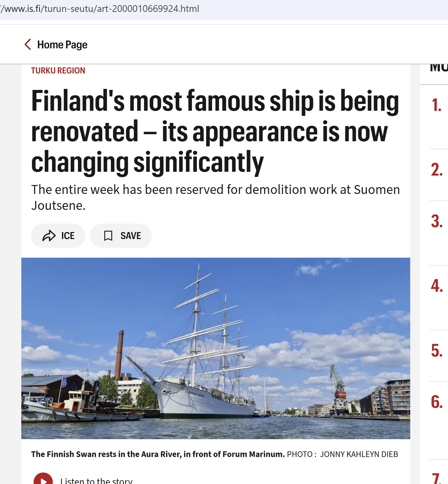Open most-read item number 1
448x484 pixels.
(436, 105)
